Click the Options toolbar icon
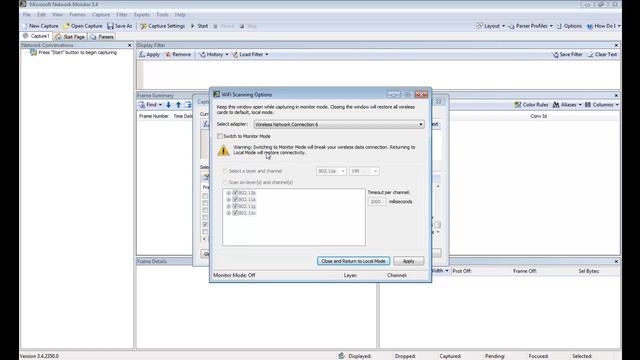This screenshot has width=640, height=360. point(559,26)
